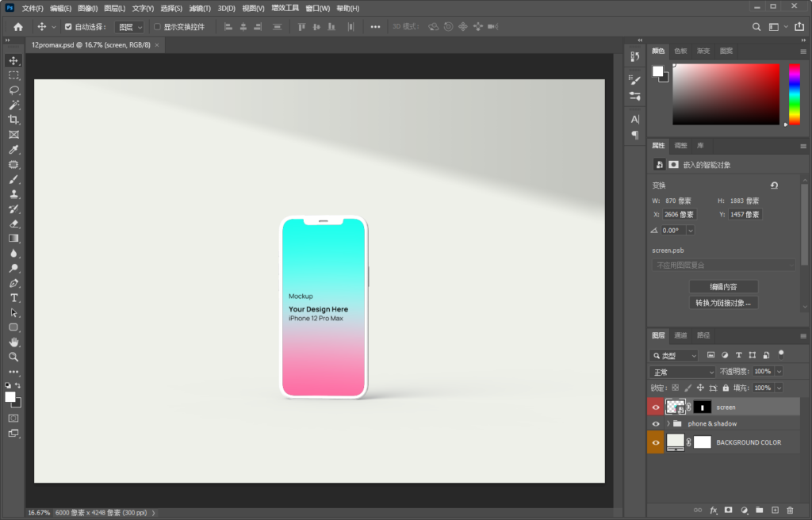The height and width of the screenshot is (520, 812).
Task: Toggle lock all for layer
Action: (726, 388)
